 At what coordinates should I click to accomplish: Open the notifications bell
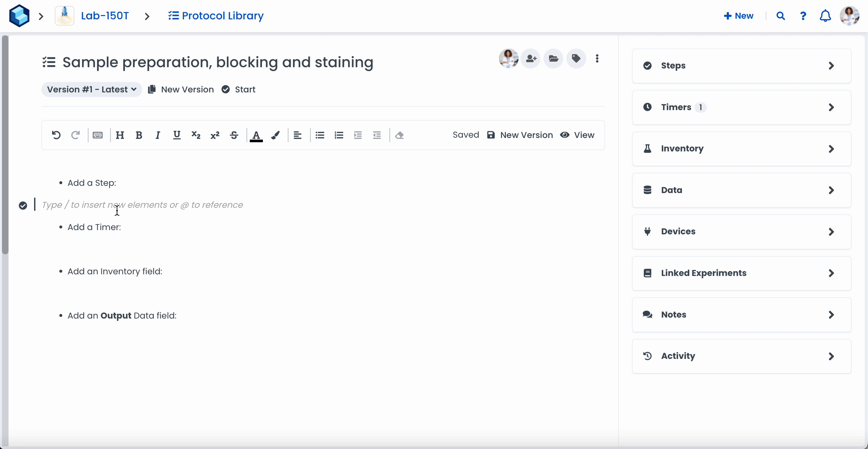tap(825, 16)
